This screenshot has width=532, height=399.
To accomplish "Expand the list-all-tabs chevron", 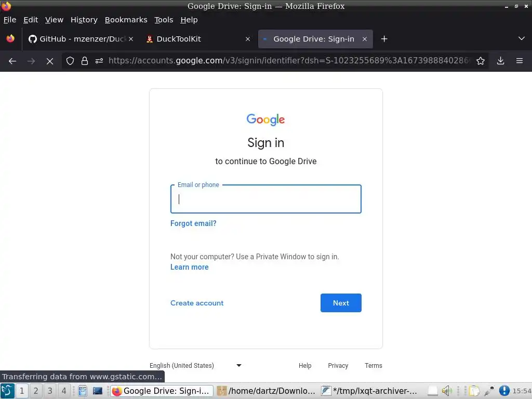I will click(x=522, y=38).
